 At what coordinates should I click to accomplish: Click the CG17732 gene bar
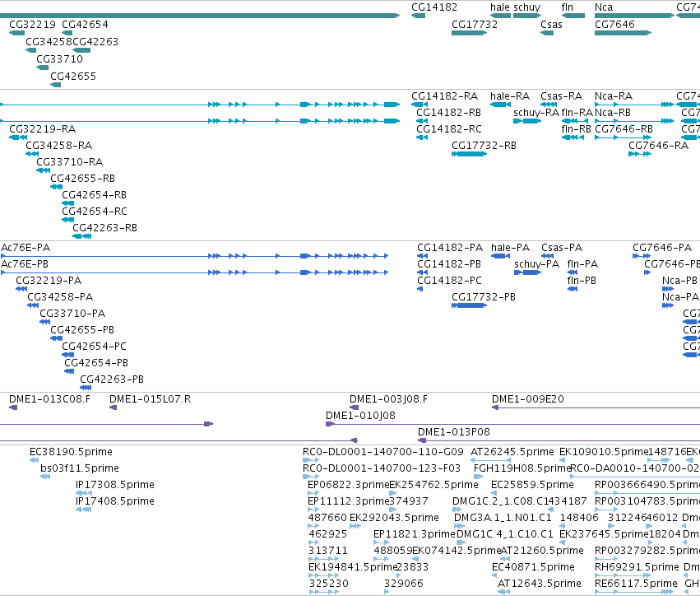pos(469,33)
